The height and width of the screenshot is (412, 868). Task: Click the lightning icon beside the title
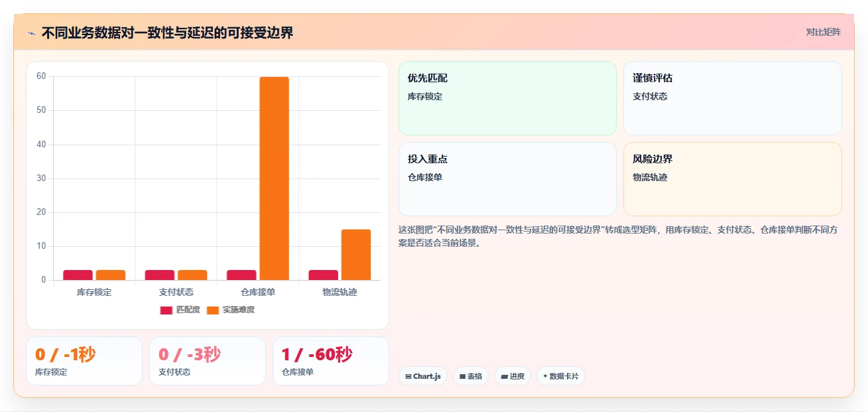click(32, 33)
